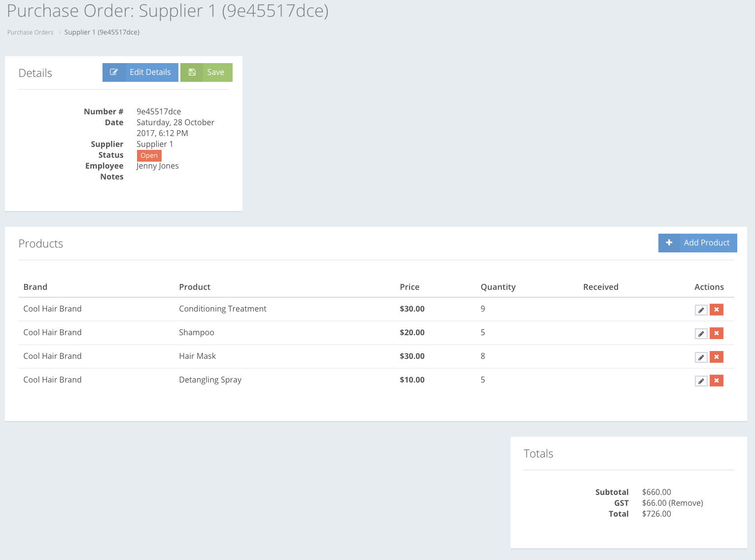Edit the Conditioning Treatment row
The height and width of the screenshot is (560, 755).
point(701,310)
